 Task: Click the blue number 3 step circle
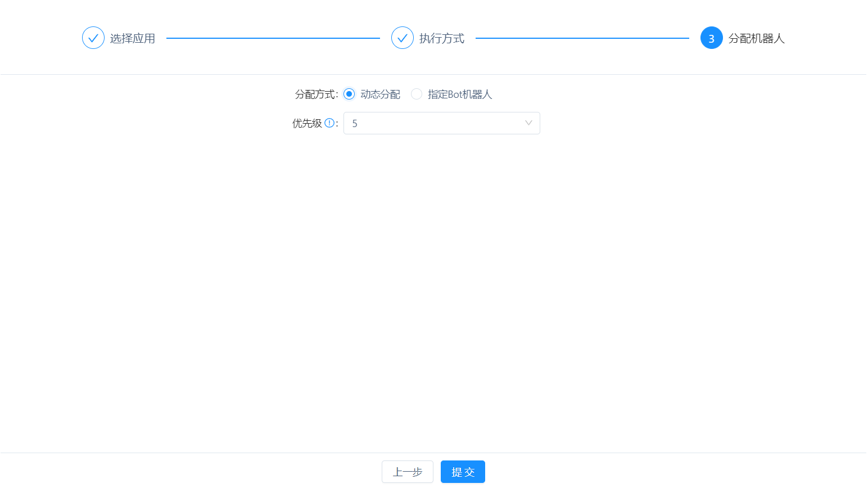[711, 38]
